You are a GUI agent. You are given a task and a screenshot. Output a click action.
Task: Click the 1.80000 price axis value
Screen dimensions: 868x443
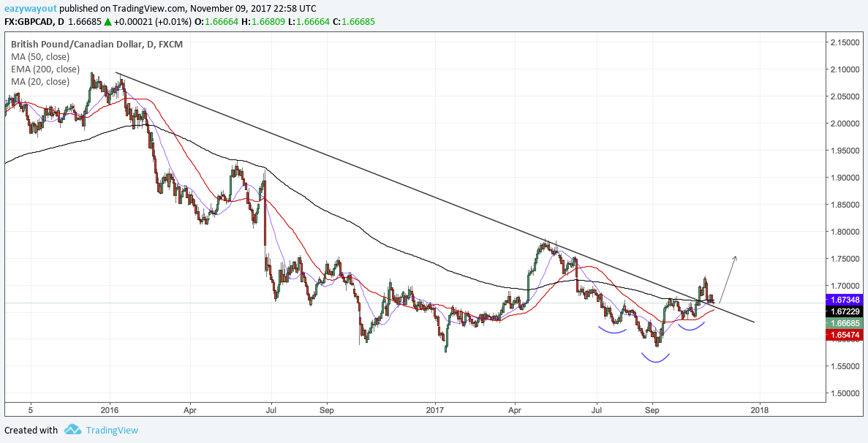pyautogui.click(x=845, y=232)
